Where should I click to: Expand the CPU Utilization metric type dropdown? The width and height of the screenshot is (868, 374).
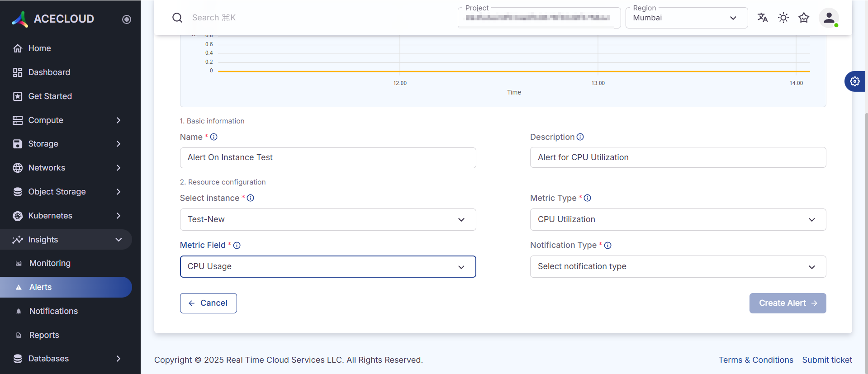point(678,219)
